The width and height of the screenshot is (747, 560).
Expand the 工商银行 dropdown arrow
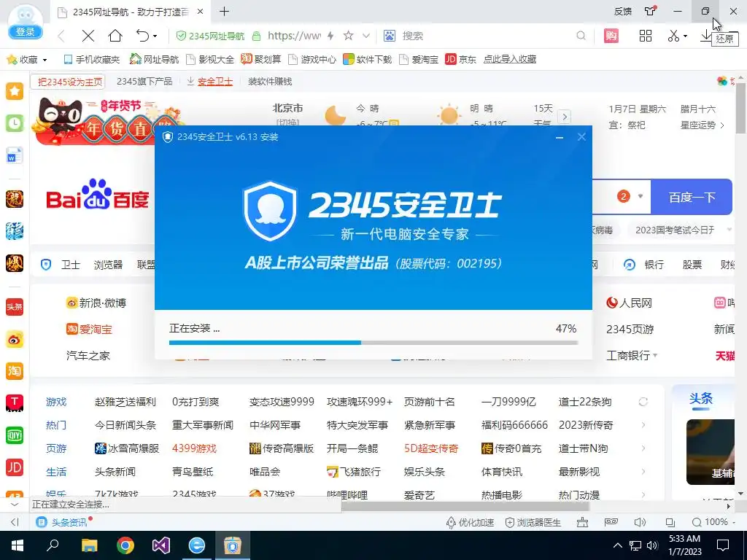tap(655, 355)
